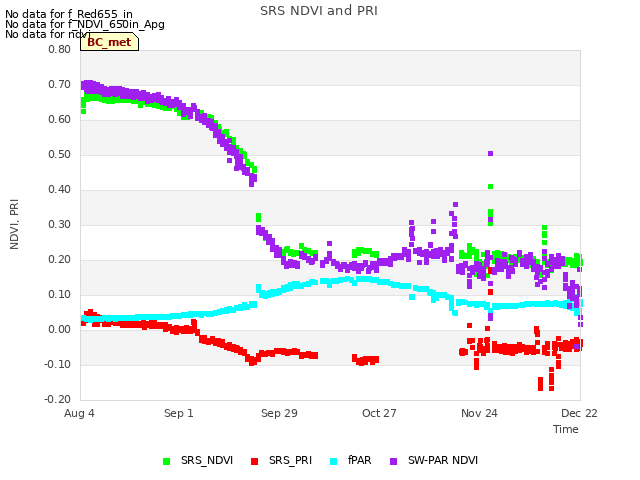Screen dimensions: 640x480
Task: Click the 0.50 y-axis tick label
Action: coord(60,155)
